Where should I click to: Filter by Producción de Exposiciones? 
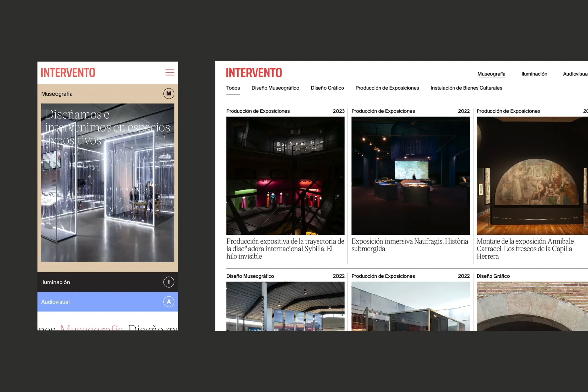coord(387,88)
